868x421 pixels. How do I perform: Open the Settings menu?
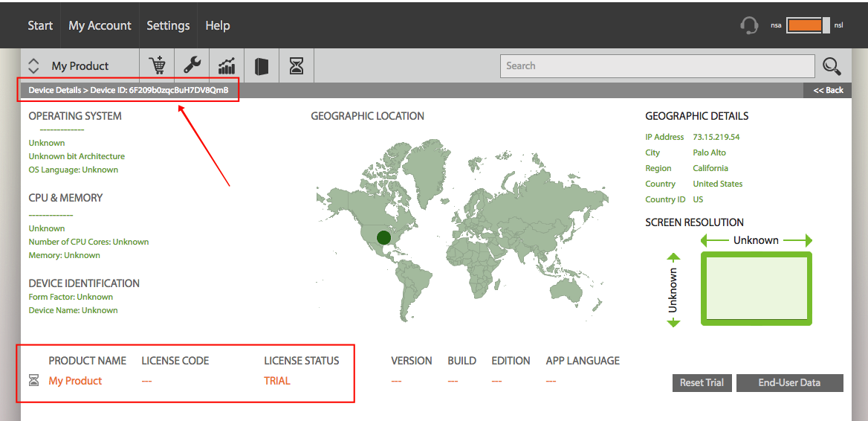pos(168,25)
